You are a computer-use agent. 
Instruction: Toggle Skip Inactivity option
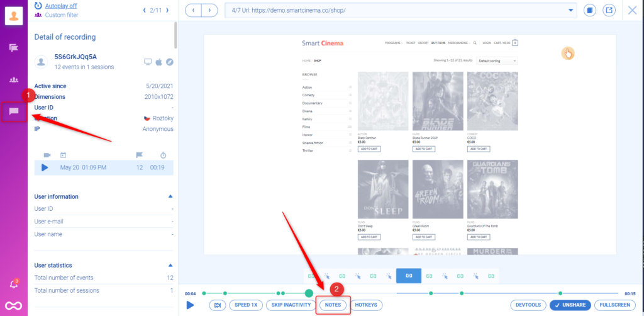pyautogui.click(x=290, y=305)
